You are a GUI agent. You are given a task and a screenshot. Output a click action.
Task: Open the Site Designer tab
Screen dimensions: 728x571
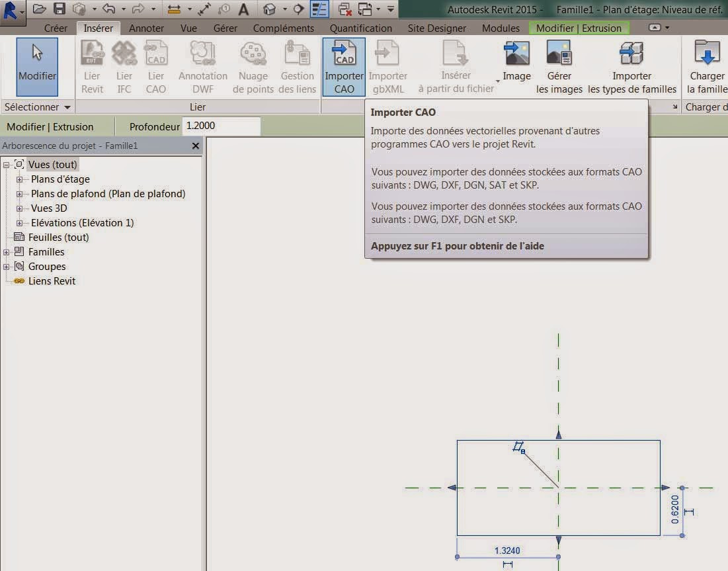tap(437, 28)
